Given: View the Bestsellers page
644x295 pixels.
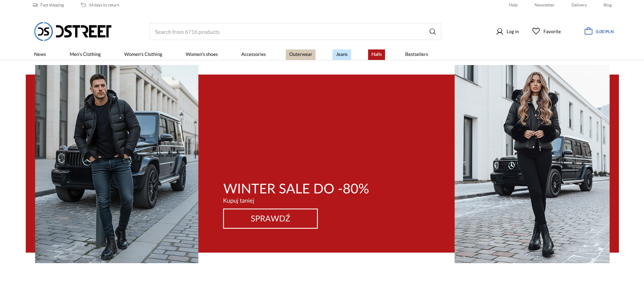Looking at the screenshot, I should point(416,54).
